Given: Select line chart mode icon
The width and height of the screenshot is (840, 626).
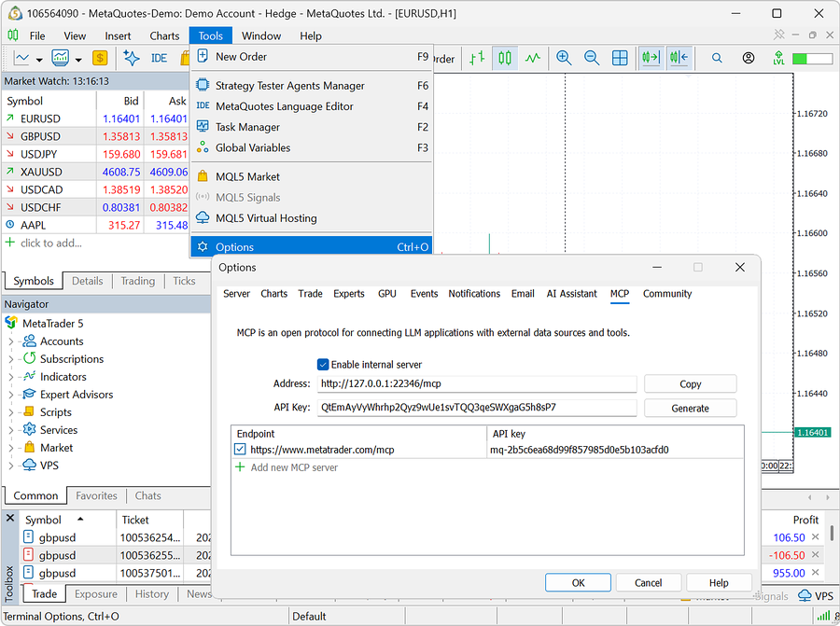Looking at the screenshot, I should (x=533, y=58).
